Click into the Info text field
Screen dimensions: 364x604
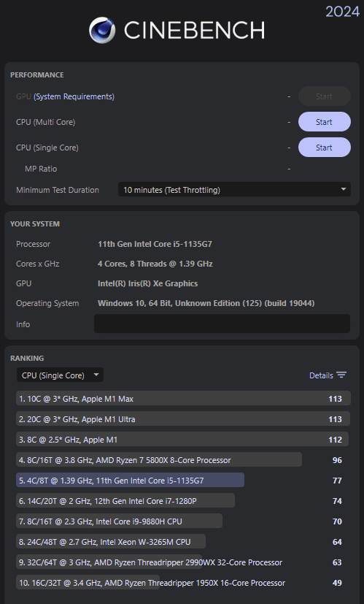pos(222,324)
